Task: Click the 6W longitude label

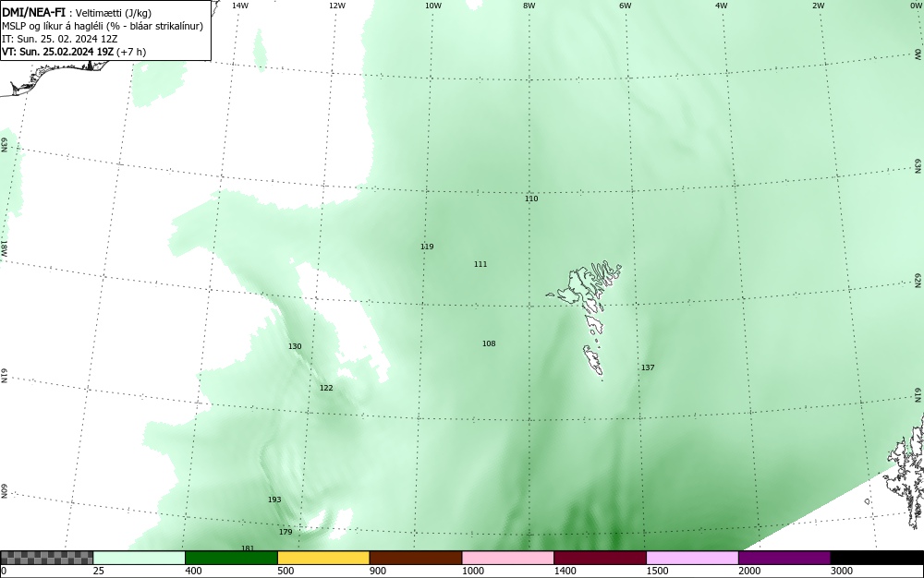Action: tap(626, 6)
